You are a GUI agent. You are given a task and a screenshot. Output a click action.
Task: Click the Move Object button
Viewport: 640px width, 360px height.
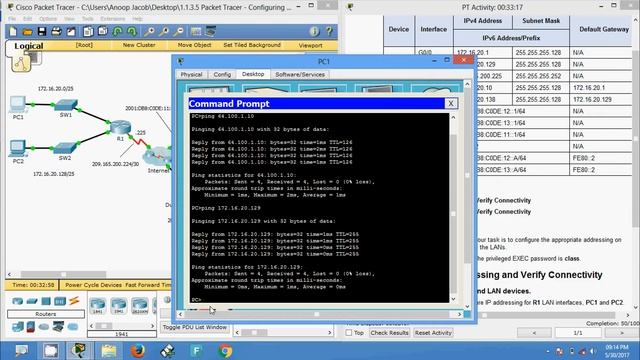click(x=194, y=45)
